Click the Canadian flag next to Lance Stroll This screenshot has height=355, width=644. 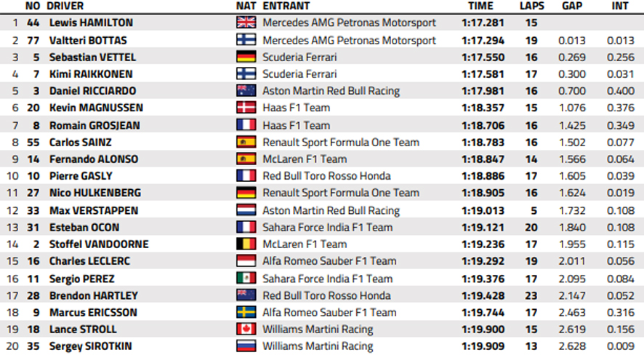pos(246,329)
